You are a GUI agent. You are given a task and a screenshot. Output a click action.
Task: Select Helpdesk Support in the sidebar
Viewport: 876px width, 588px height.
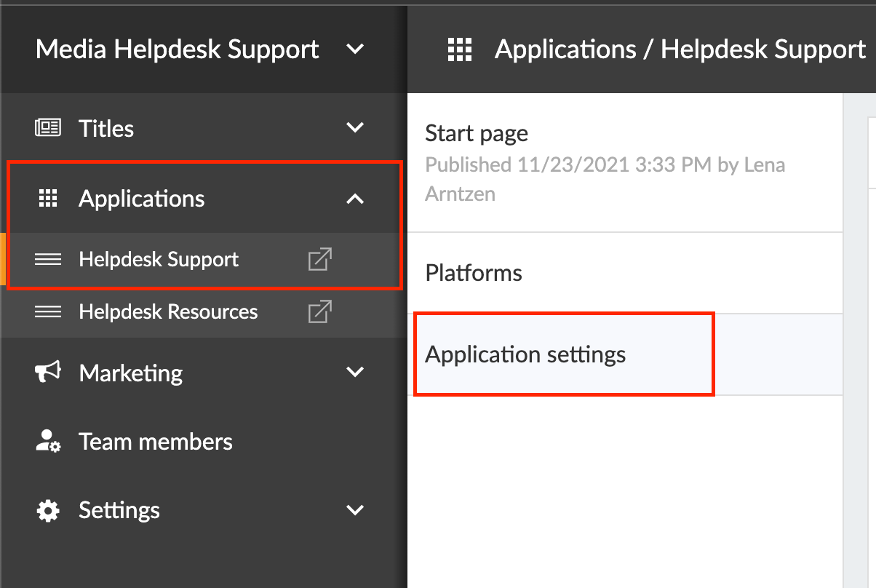click(x=159, y=260)
